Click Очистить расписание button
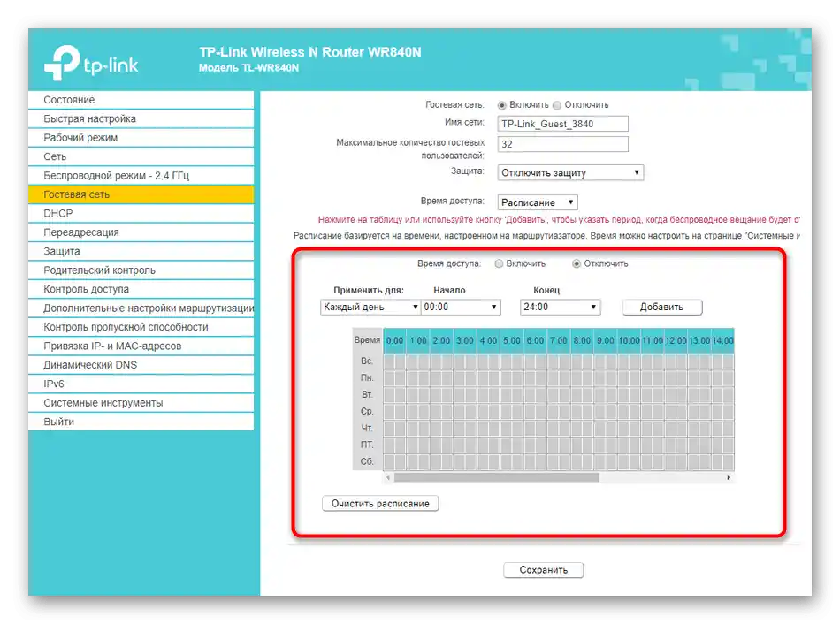The width and height of the screenshot is (840, 624). [x=380, y=504]
